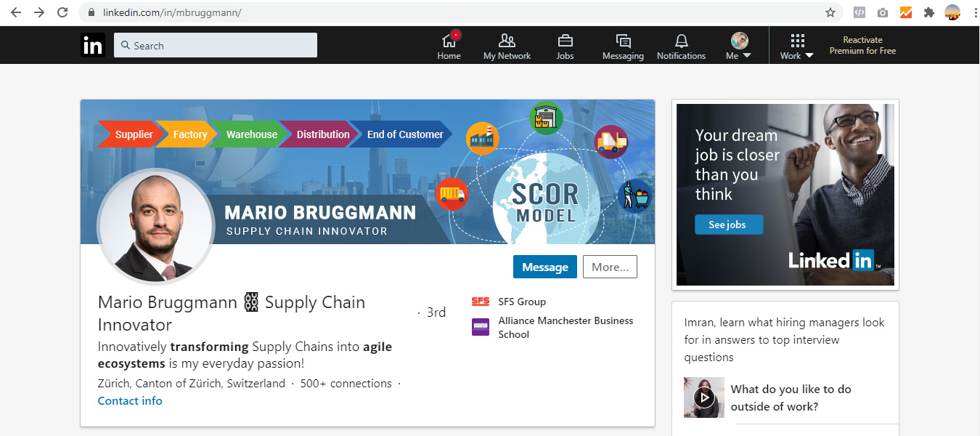980x436 pixels.
Task: Click the SFS Group logo icon
Action: coord(481,302)
